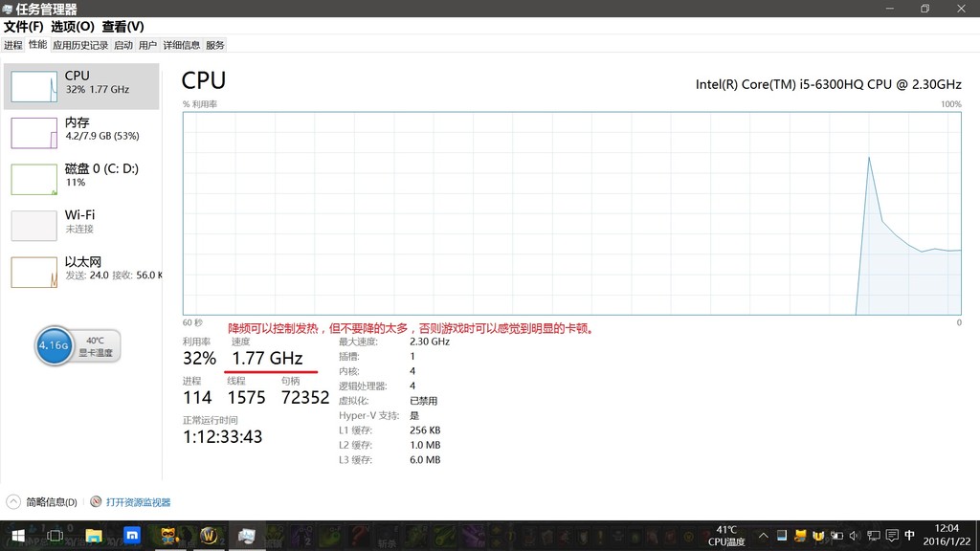Select the 内存 (Memory) graph item
The image size is (980, 551).
click(x=34, y=132)
